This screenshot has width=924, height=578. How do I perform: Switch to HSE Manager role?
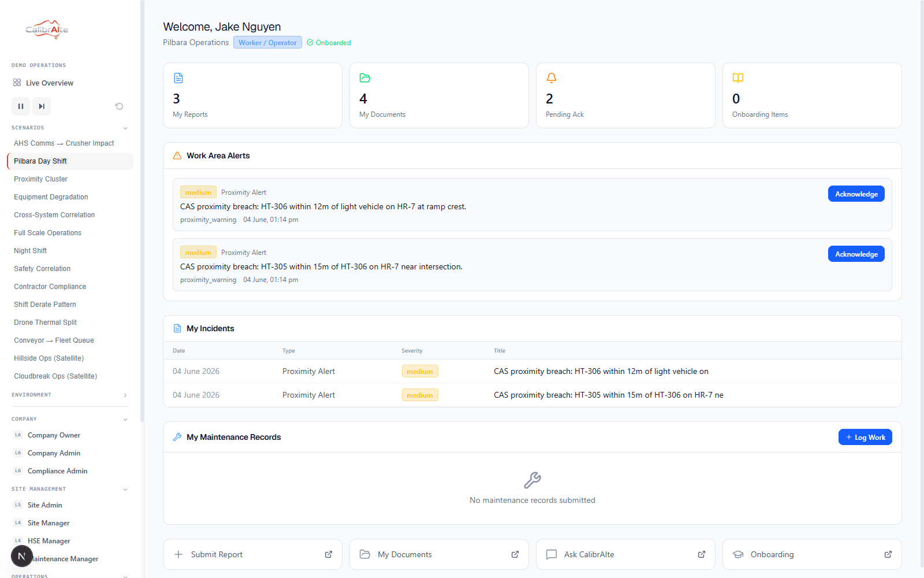[70, 541]
